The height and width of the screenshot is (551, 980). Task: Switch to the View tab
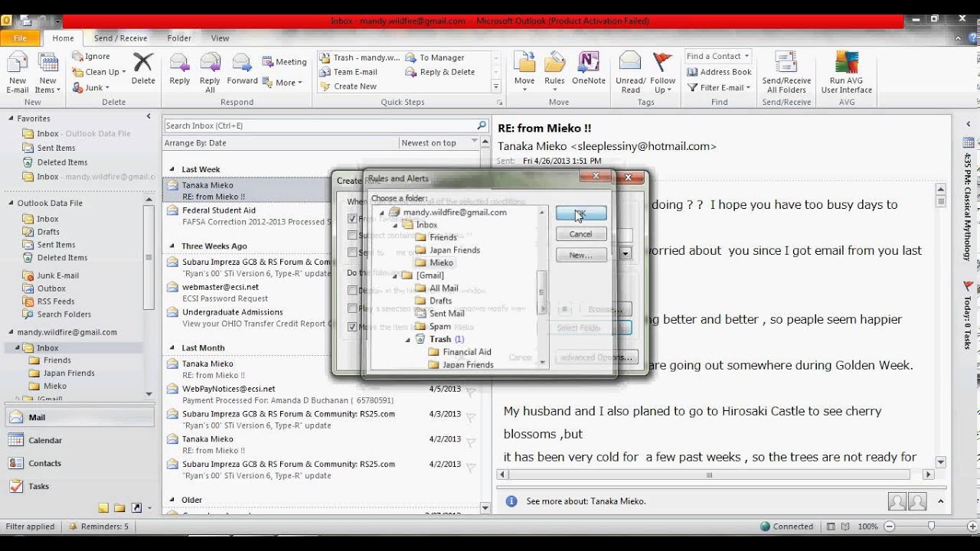pyautogui.click(x=220, y=38)
